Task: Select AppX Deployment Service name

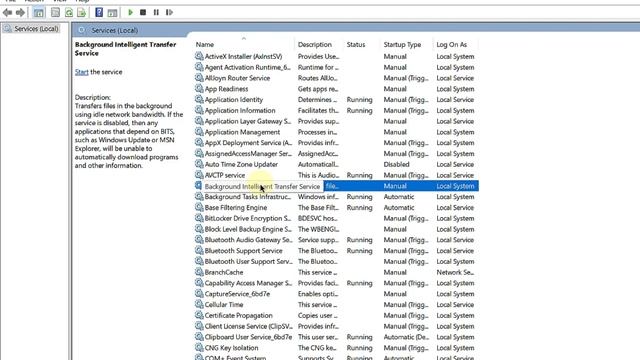Action: (x=248, y=143)
